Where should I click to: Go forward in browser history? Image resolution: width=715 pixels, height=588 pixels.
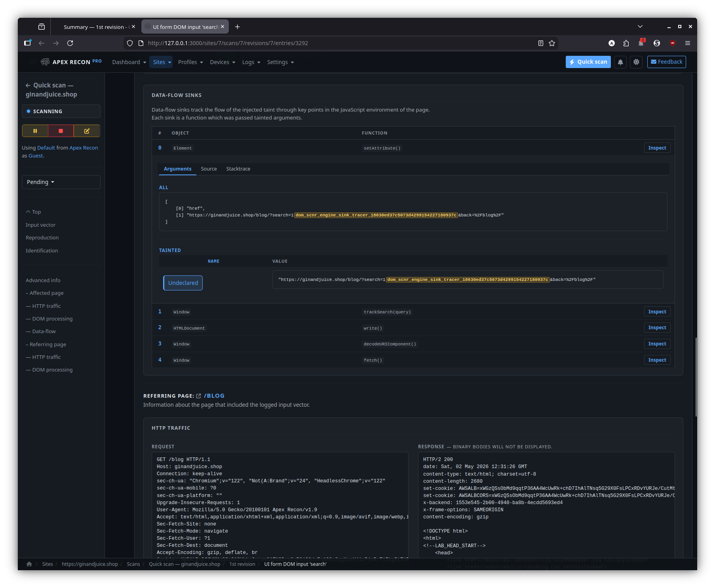[x=56, y=43]
